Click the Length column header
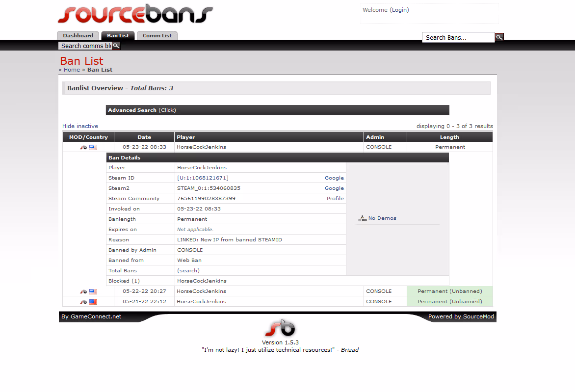The height and width of the screenshot is (392, 575). [449, 137]
